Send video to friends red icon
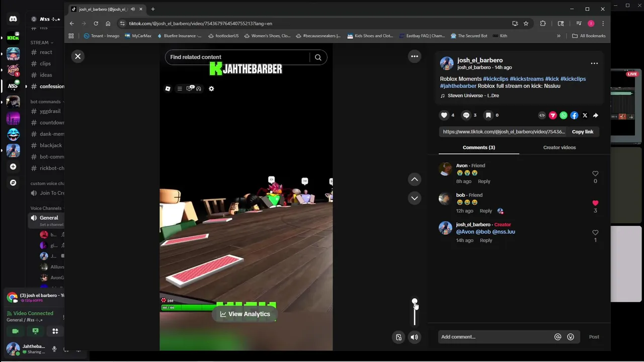This screenshot has height=362, width=644. [x=553, y=115]
